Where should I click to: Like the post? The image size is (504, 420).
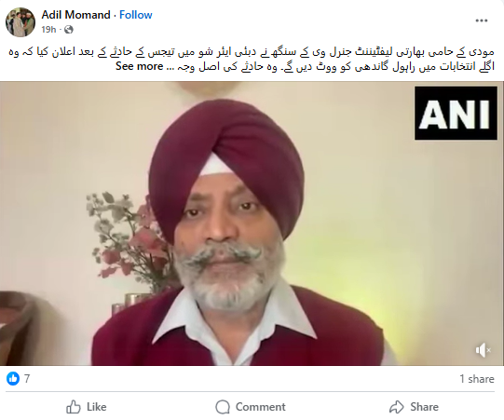[x=86, y=407]
